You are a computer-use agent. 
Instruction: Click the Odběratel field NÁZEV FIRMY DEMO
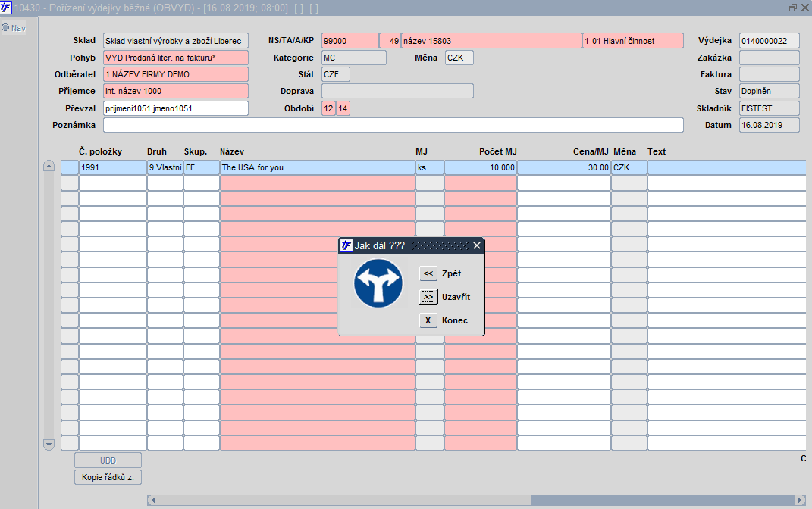[x=176, y=74]
